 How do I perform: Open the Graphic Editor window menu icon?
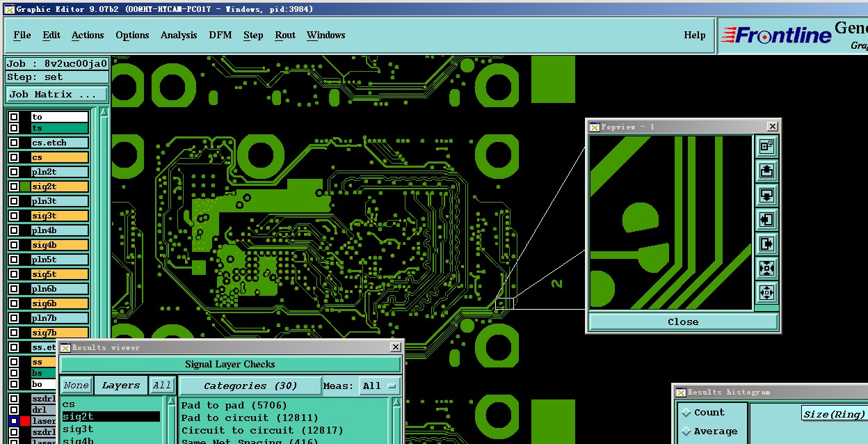[9, 9]
